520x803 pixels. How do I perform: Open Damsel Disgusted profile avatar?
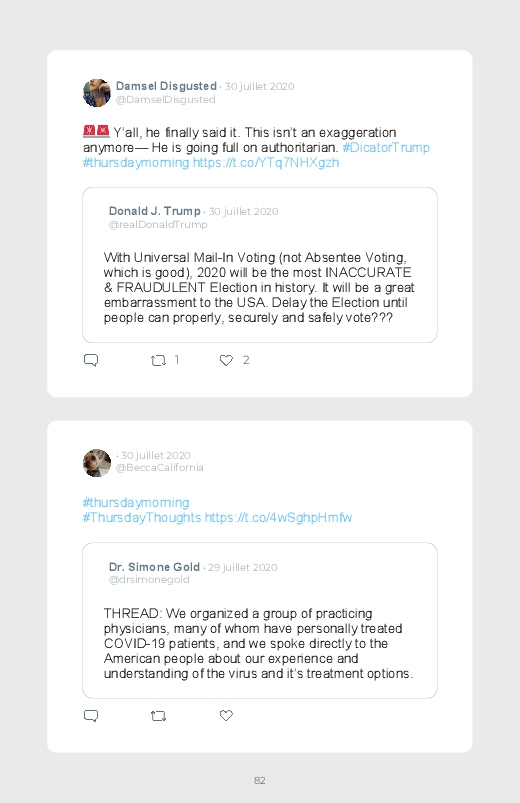click(x=97, y=93)
